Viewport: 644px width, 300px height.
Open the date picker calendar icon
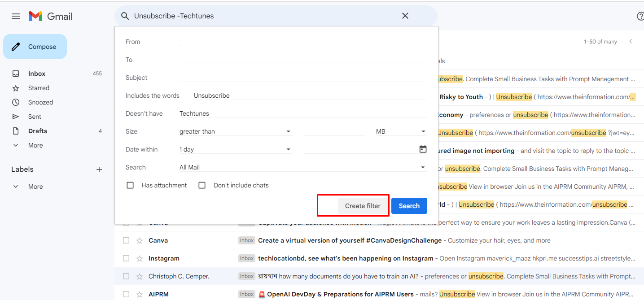(x=423, y=149)
